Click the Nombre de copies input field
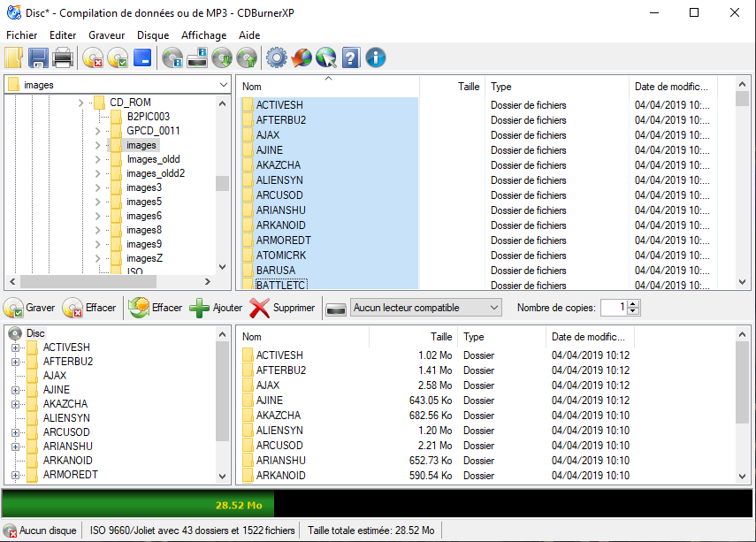The width and height of the screenshot is (756, 542). [615, 308]
